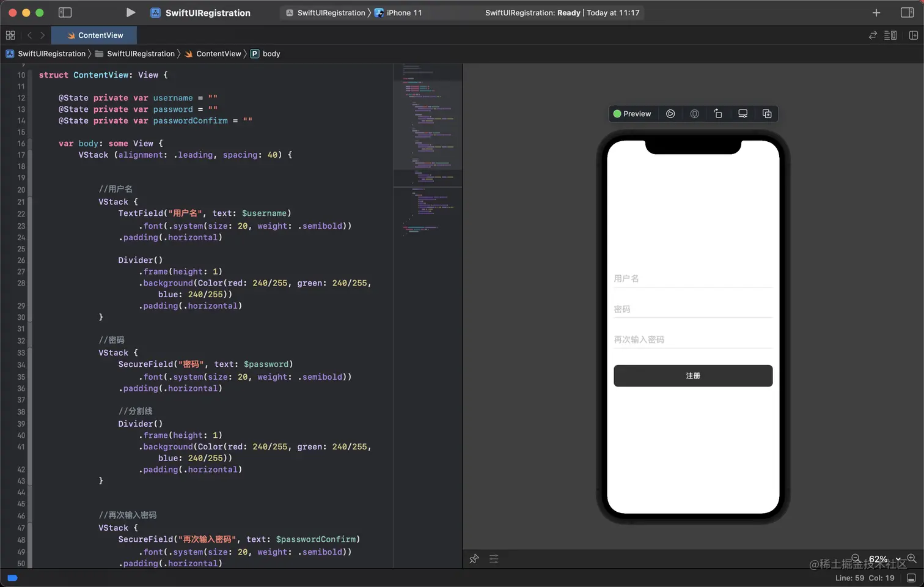Click the project title SwiftUIRegistration
The image size is (924, 587).
[x=208, y=13]
